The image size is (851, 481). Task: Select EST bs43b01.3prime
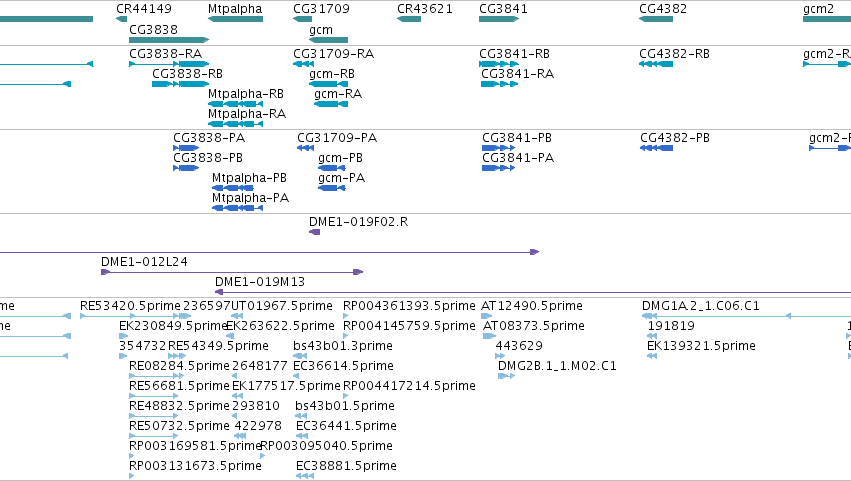(343, 346)
